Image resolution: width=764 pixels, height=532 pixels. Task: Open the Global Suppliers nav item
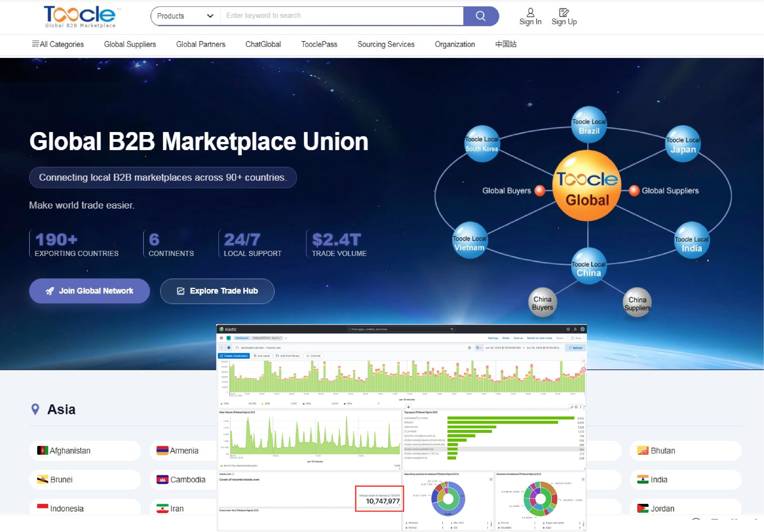click(x=130, y=44)
